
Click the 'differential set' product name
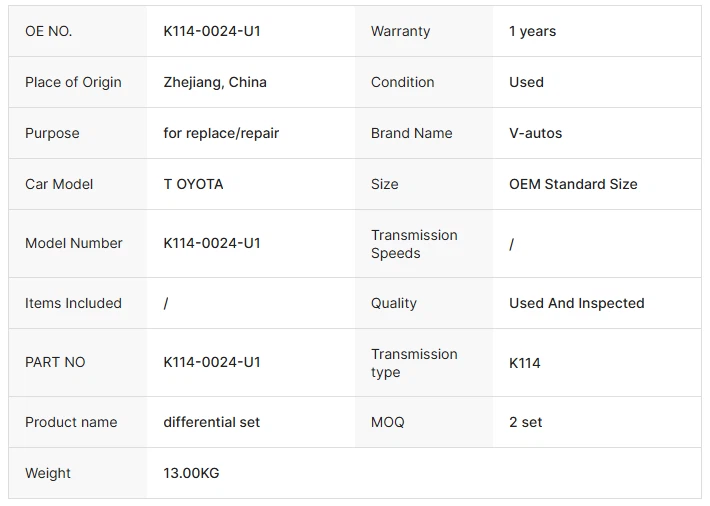pos(211,422)
